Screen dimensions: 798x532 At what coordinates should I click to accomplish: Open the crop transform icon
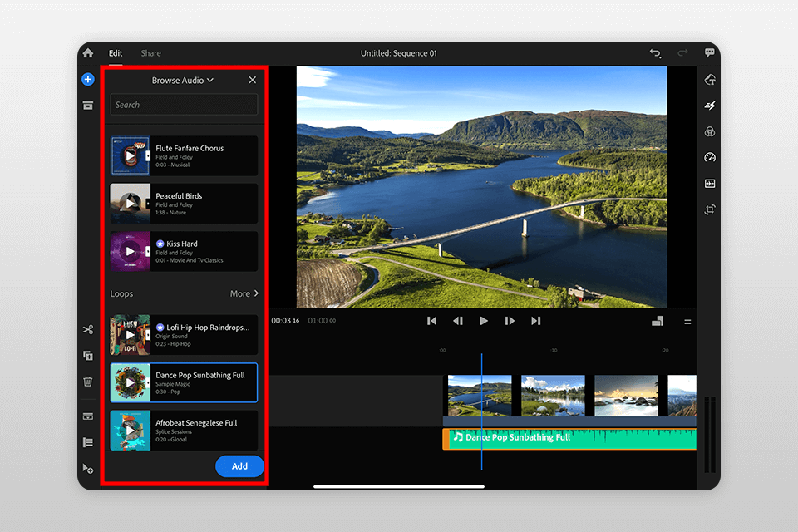pos(710,209)
